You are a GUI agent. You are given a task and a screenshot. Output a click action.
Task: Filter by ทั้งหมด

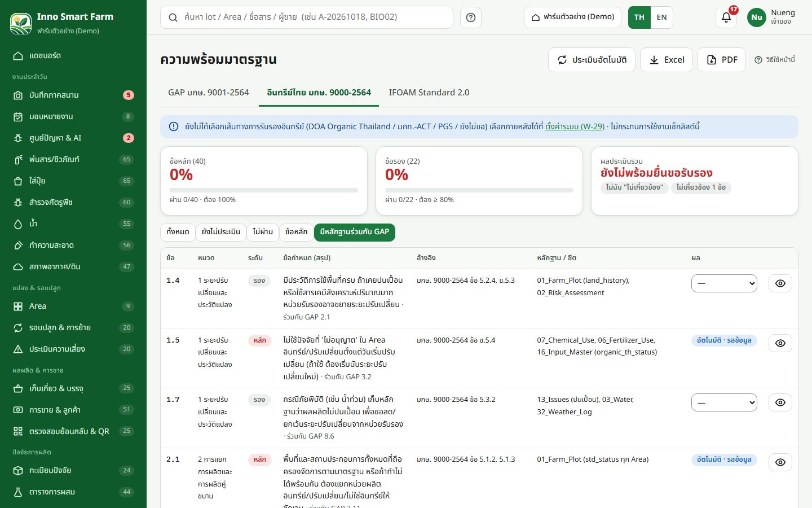[178, 232]
